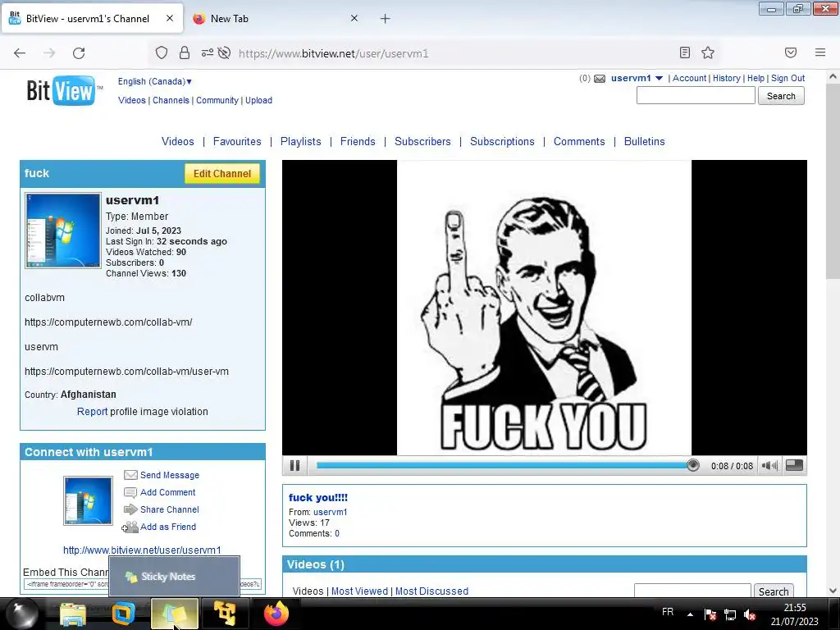Open the Upload link in header
The width and height of the screenshot is (840, 630).
[258, 100]
